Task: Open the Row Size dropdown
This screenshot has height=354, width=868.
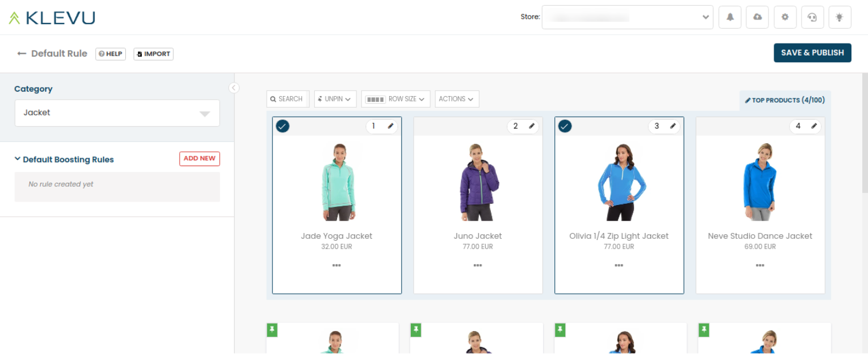Action: tap(395, 99)
